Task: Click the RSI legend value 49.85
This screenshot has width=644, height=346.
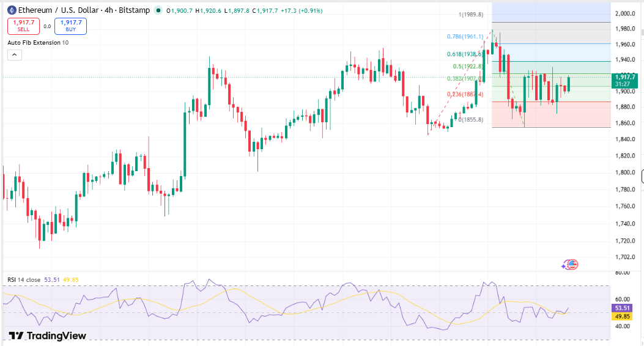Action: point(71,280)
